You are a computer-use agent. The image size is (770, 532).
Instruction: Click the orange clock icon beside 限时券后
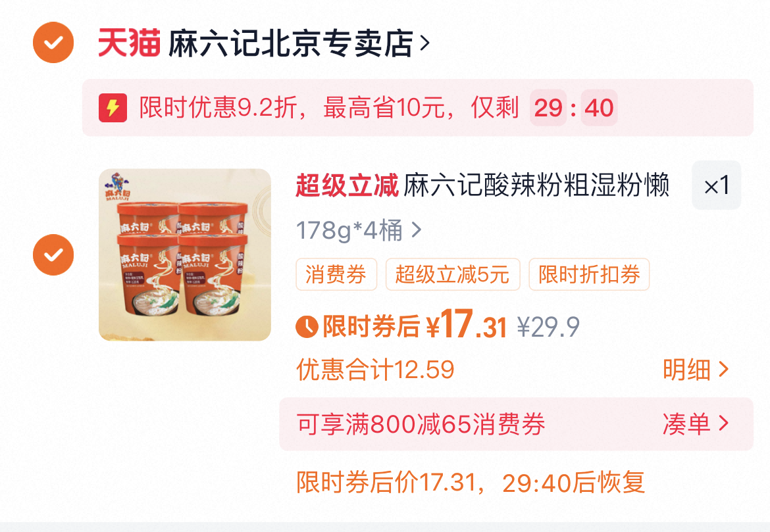pos(307,327)
